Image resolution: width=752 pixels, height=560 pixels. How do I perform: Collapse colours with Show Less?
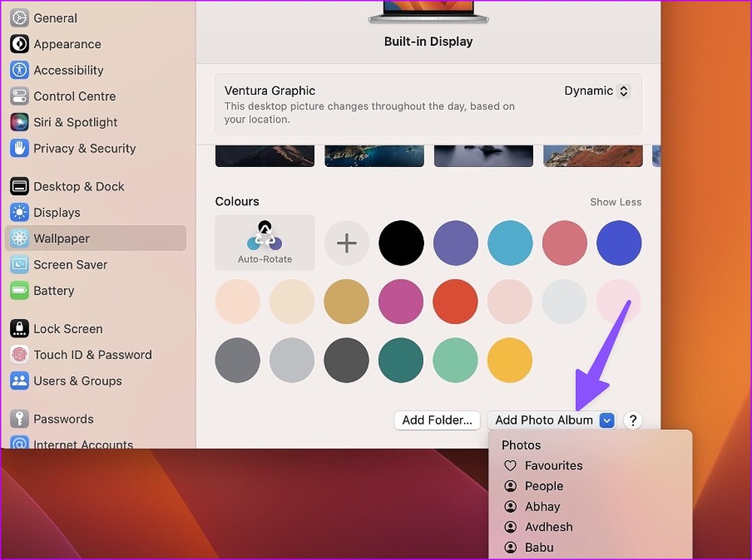click(615, 201)
